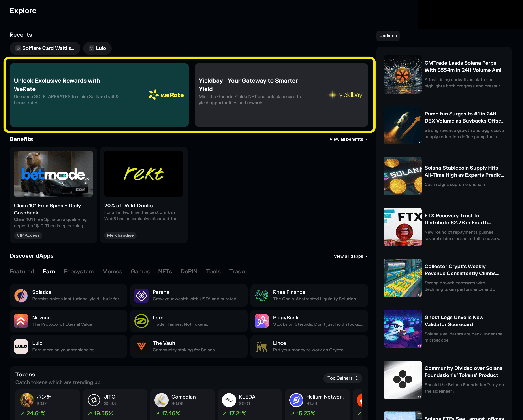Click the weRate logo
The image size is (523, 420).
pyautogui.click(x=166, y=95)
